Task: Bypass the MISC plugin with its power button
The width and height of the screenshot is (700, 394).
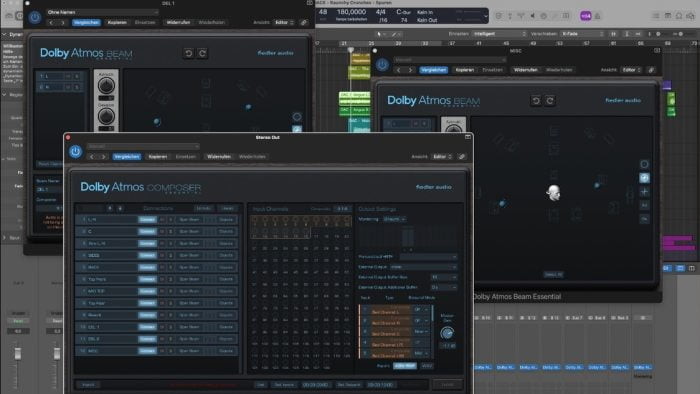Action: click(382, 65)
